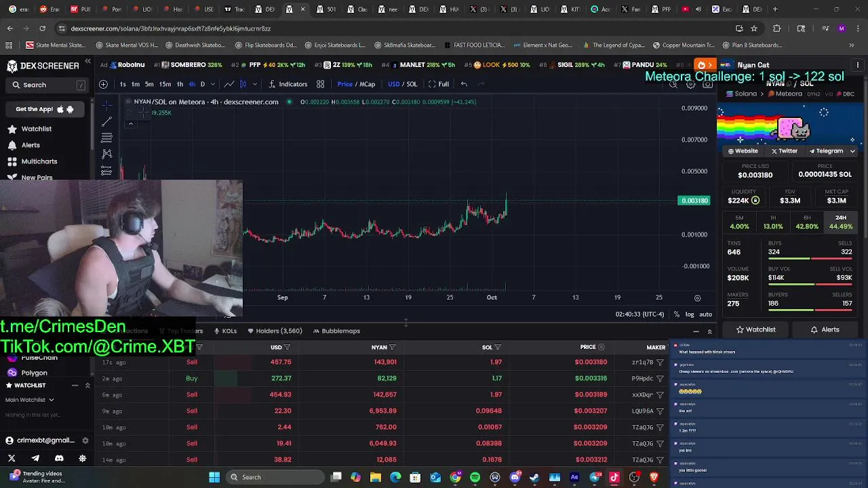The image size is (868, 488).
Task: Set chart interval to 1h
Action: point(180,84)
